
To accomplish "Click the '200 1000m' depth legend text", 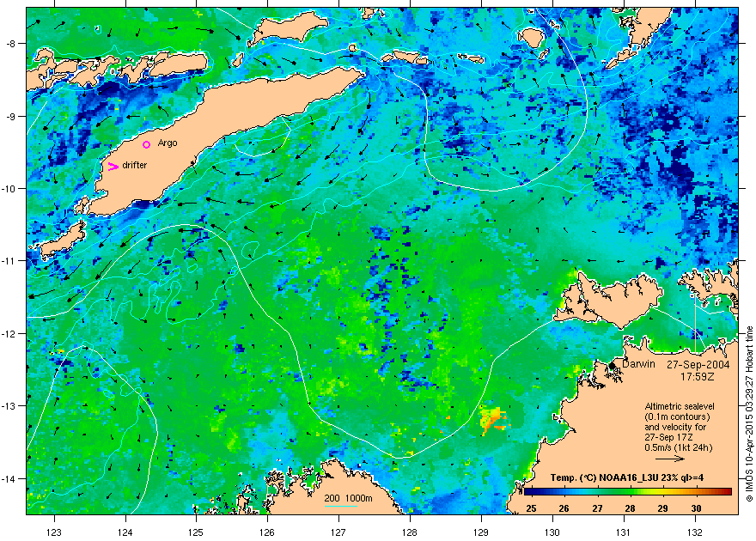I will (x=348, y=499).
